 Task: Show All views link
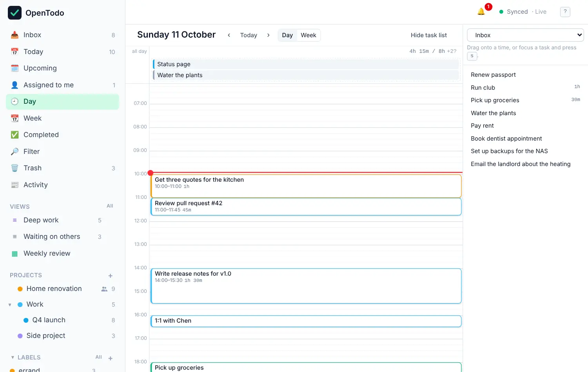110,206
